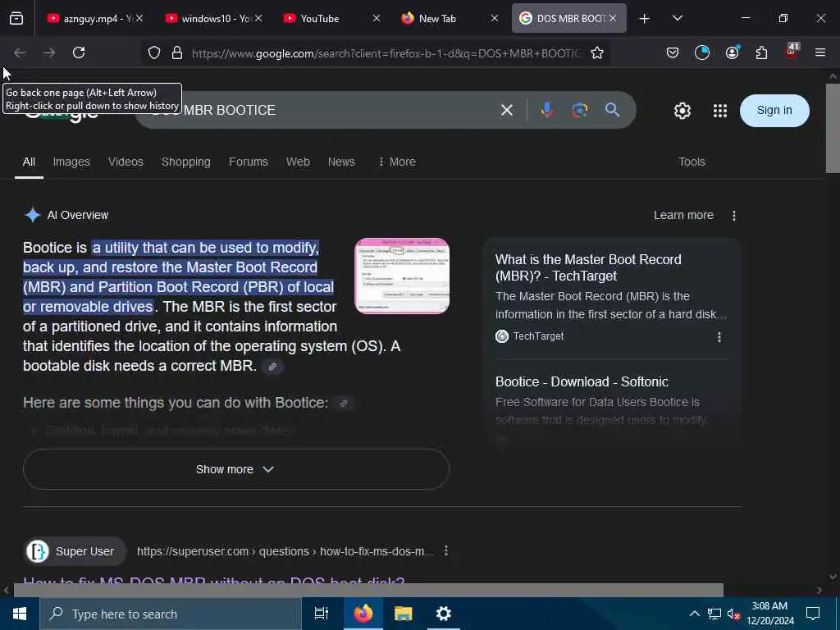840x630 pixels.
Task: Bookmark this page with the star
Action: tap(597, 52)
